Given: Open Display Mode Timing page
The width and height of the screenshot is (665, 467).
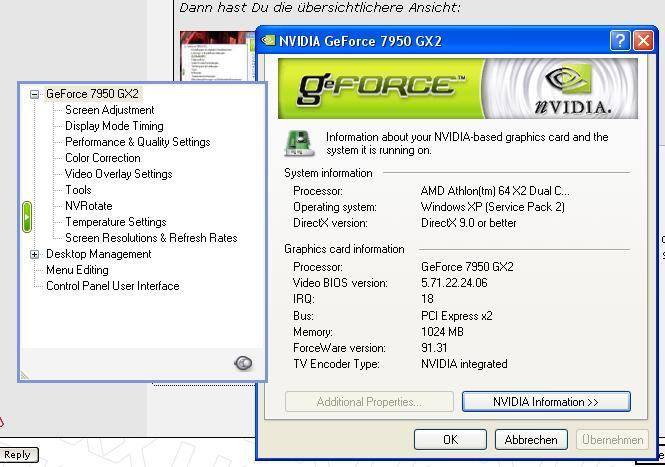Looking at the screenshot, I should click(x=114, y=126).
